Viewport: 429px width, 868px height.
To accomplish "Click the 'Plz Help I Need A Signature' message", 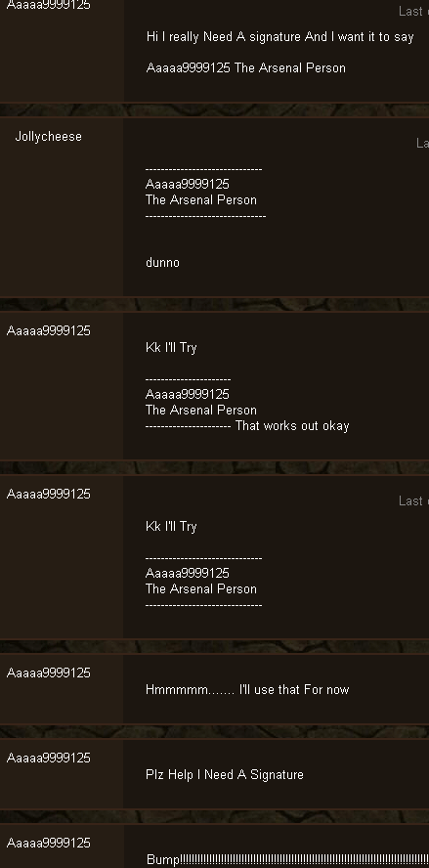I will [224, 774].
